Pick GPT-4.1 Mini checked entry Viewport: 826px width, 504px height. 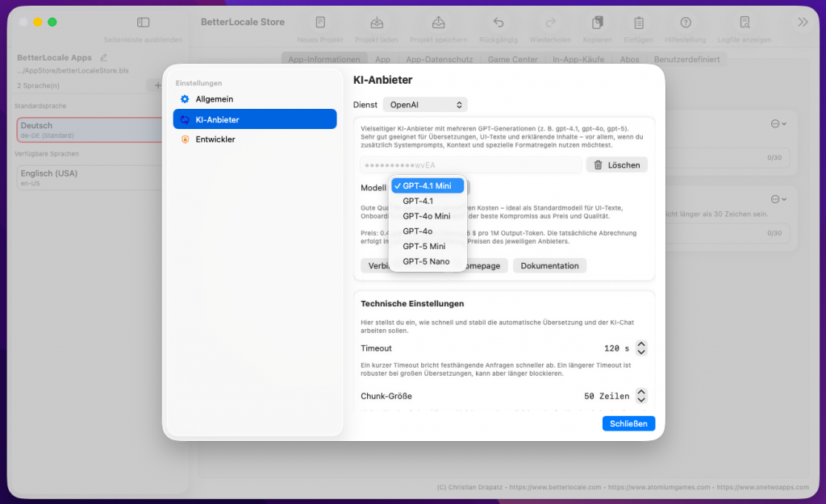427,185
